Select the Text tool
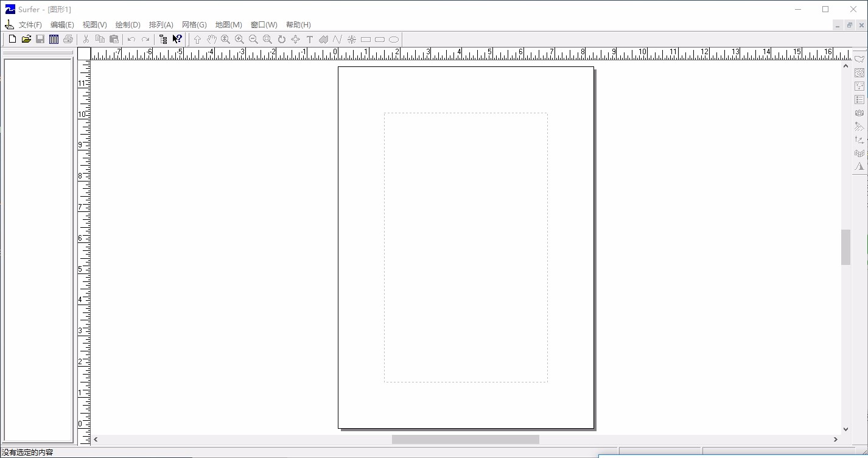The height and width of the screenshot is (458, 868). point(309,39)
